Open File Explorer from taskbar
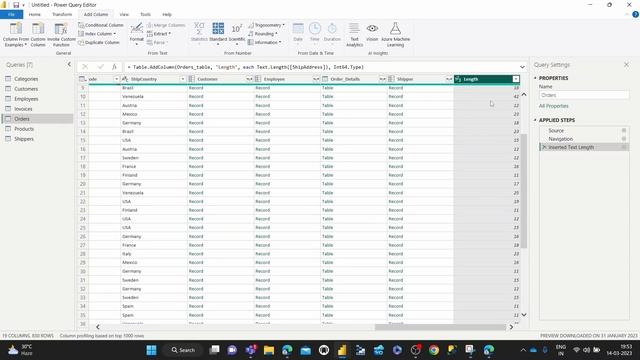The width and height of the screenshot is (640, 360). coord(269,350)
